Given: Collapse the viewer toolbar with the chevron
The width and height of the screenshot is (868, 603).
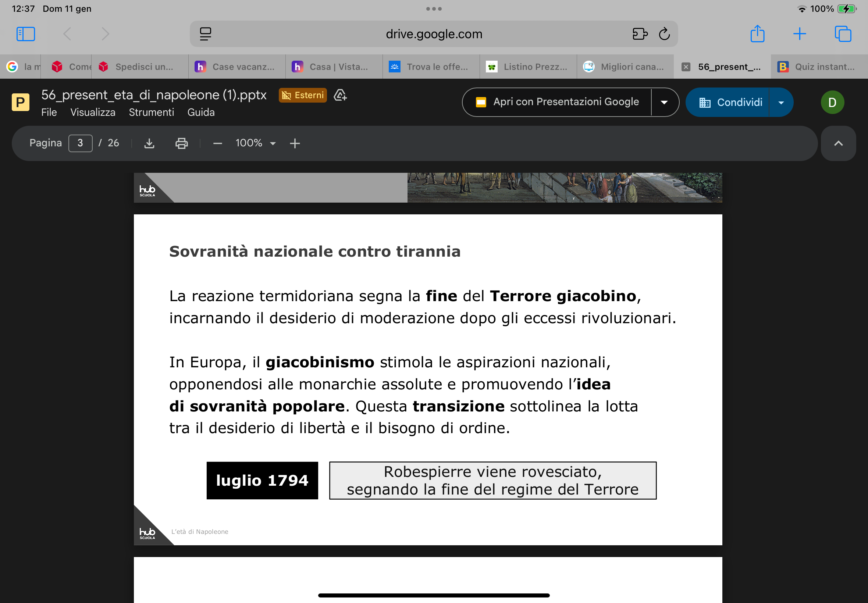Looking at the screenshot, I should coord(838,143).
